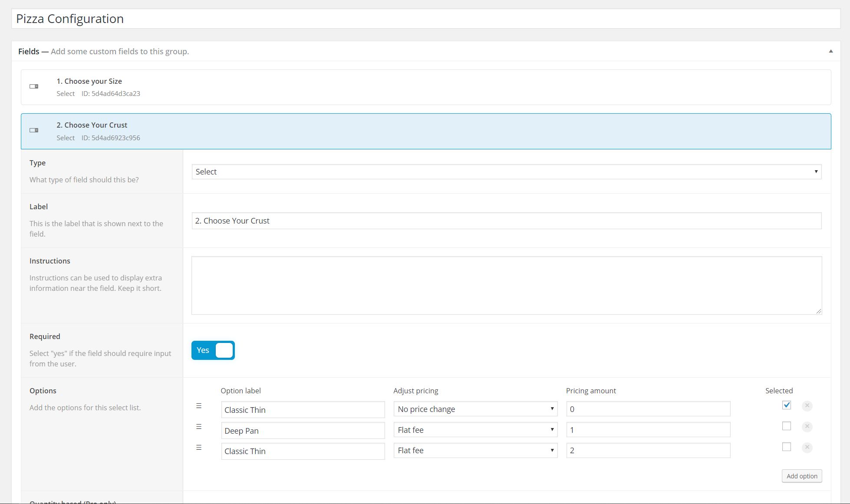This screenshot has width=850, height=504.
Task: Click the Add option button
Action: 802,476
